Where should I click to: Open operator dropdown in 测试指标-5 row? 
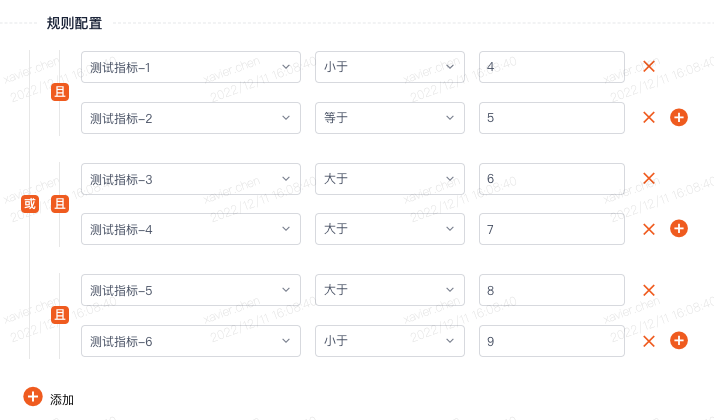coord(390,290)
